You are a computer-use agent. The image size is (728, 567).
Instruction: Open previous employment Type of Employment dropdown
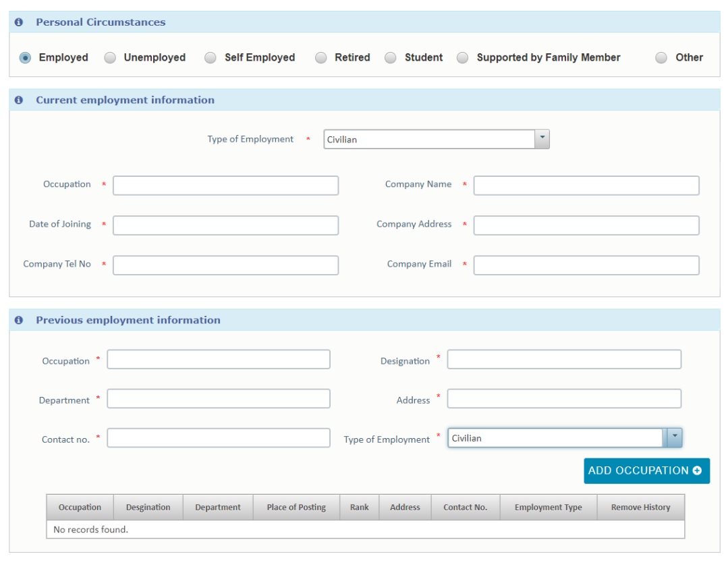pos(565,438)
